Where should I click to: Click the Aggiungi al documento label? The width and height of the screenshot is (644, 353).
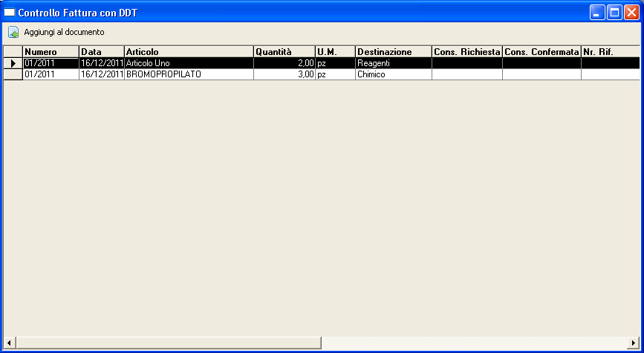coord(64,33)
